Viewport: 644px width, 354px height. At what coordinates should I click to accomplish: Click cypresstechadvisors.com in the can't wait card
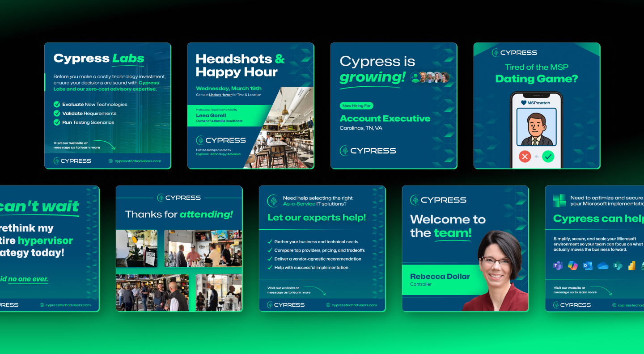[x=68, y=305]
